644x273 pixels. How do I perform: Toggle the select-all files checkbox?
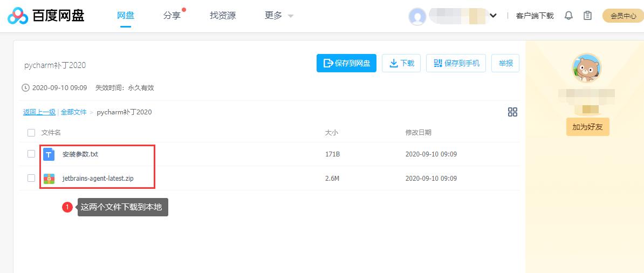31,133
